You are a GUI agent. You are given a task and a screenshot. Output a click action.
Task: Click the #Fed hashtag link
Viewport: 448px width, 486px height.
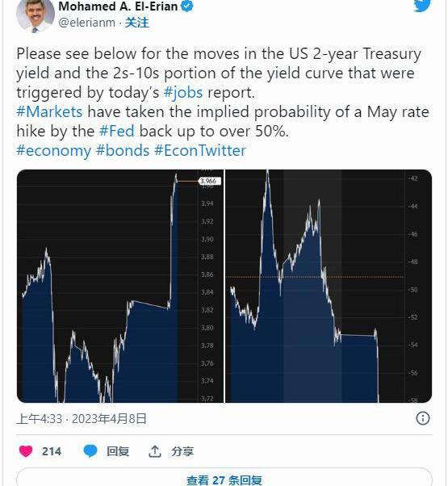[x=117, y=131]
